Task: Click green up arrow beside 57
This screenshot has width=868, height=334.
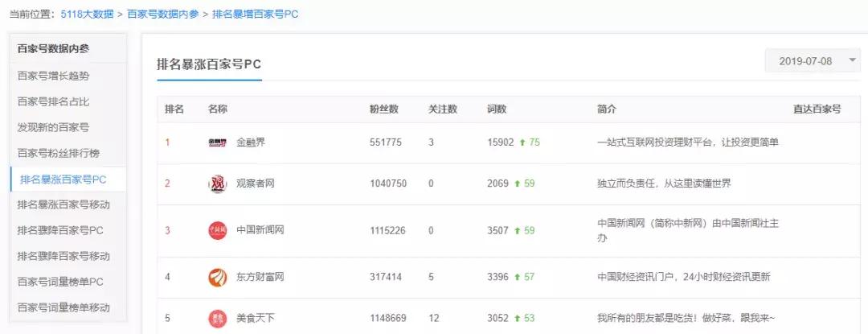Action: 517,277
